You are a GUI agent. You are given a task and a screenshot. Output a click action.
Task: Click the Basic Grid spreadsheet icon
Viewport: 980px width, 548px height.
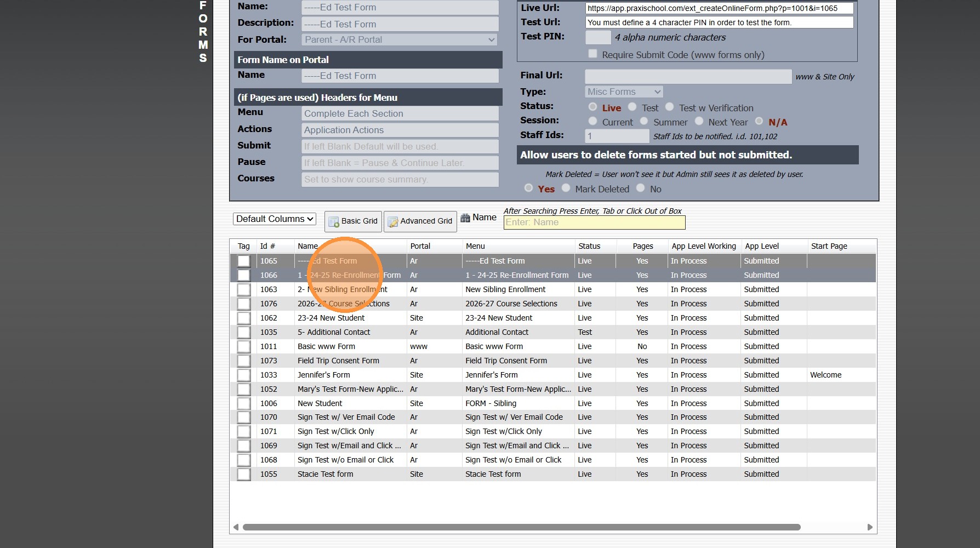point(333,221)
